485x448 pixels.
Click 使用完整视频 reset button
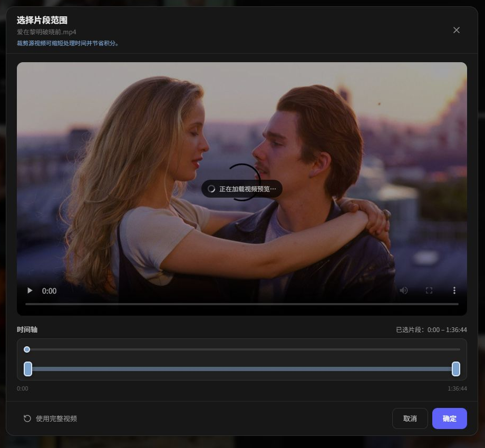pos(50,418)
